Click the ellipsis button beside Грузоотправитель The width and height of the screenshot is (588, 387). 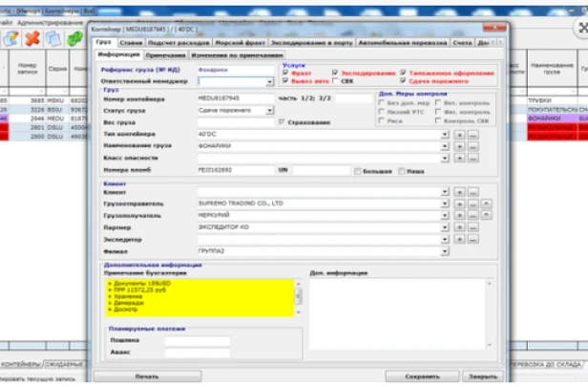[x=473, y=204]
